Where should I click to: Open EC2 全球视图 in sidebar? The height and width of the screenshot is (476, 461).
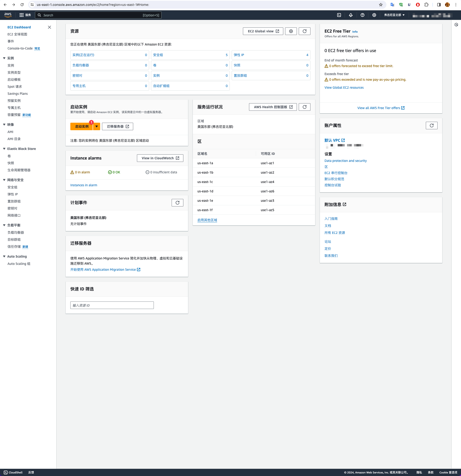[17, 34]
